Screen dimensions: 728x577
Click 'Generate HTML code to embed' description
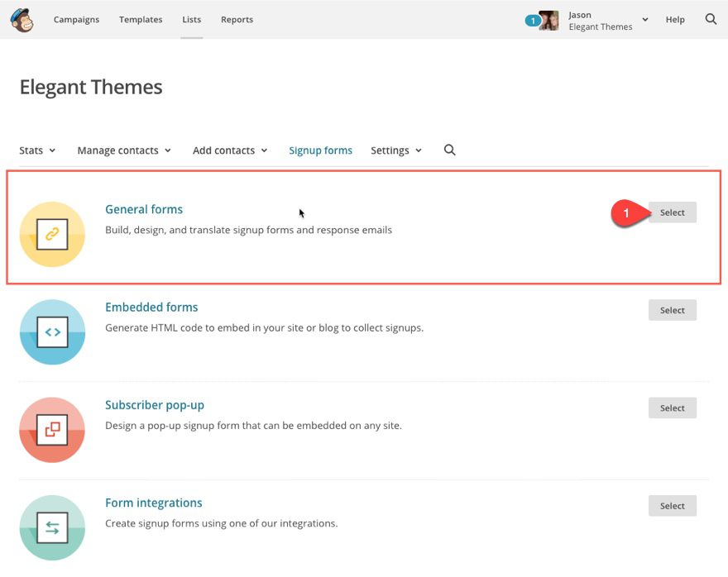pyautogui.click(x=264, y=328)
